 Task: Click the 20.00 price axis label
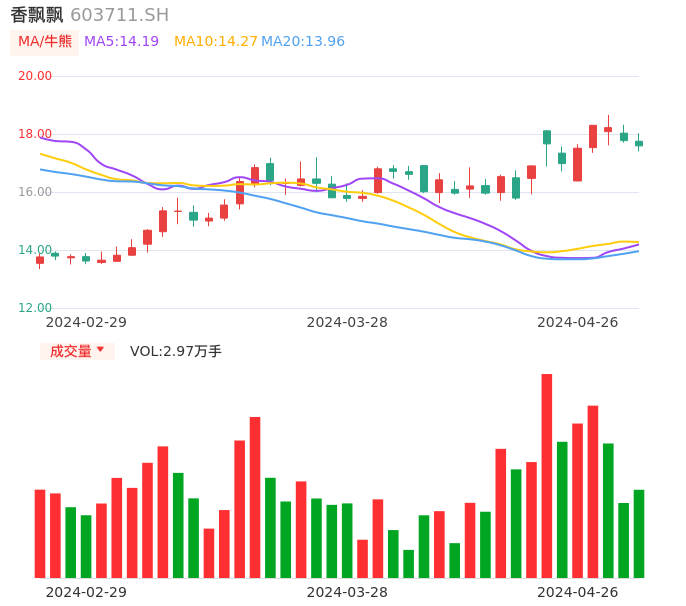pos(35,76)
